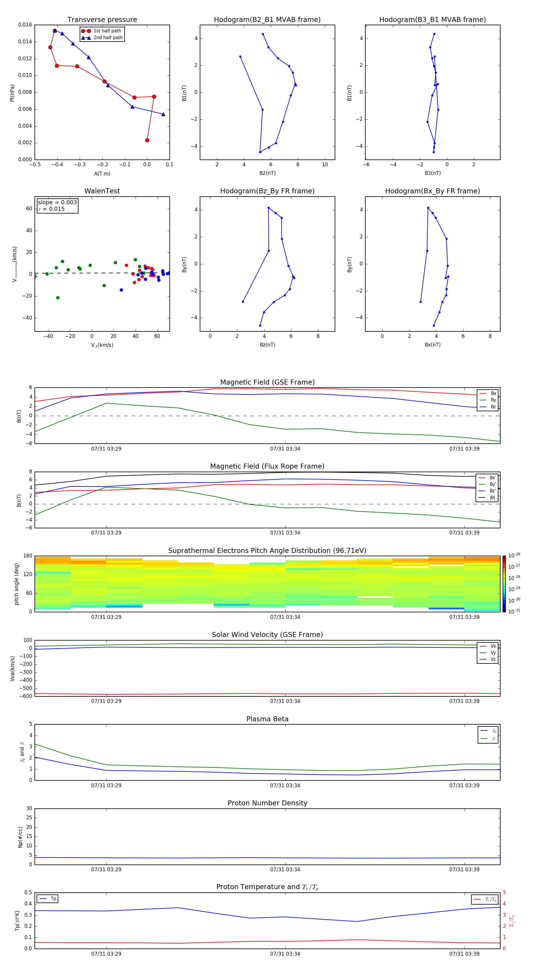Click the 'Pt(nPa)' axis label

[x=12, y=93]
